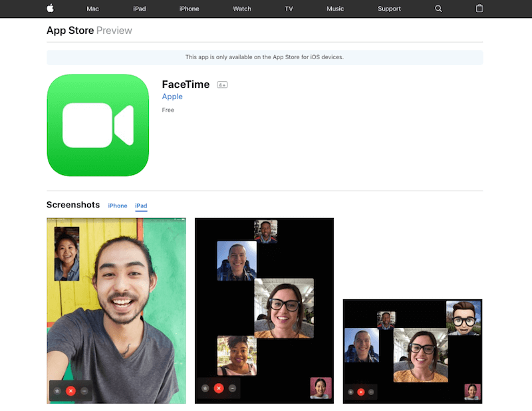This screenshot has width=532, height=411.
Task: Open the landscape group call with Memoji screenshot
Action: pos(412,351)
